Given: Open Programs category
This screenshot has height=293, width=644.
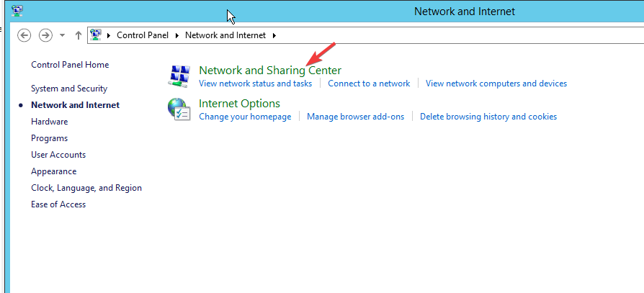Looking at the screenshot, I should coord(49,138).
